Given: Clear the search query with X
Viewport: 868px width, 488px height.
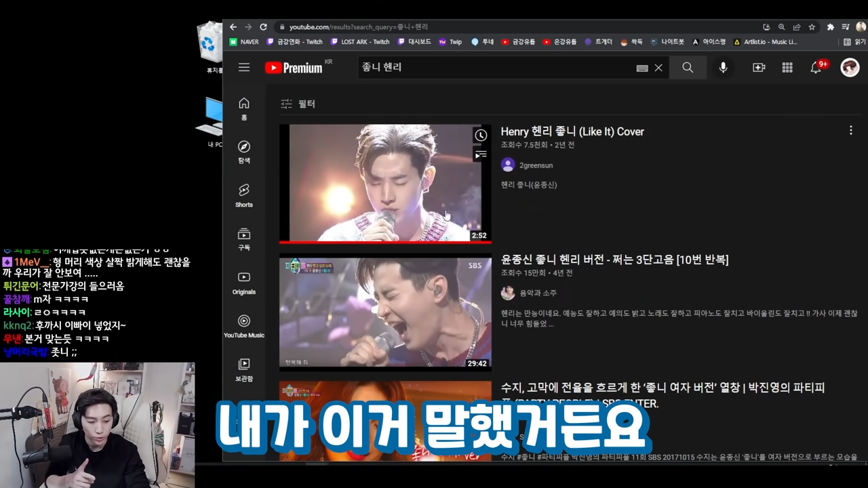Looking at the screenshot, I should (658, 68).
